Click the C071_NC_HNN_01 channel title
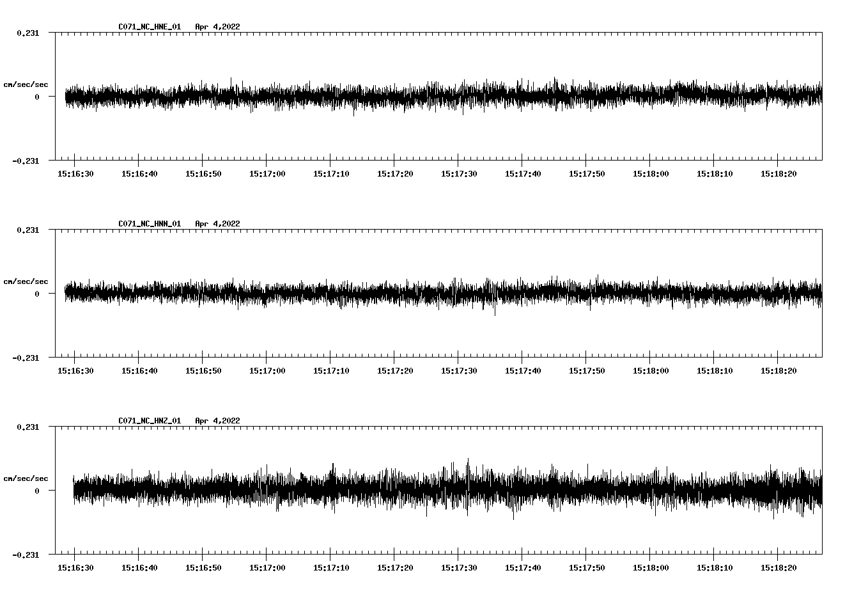This screenshot has width=868, height=591. 150,224
